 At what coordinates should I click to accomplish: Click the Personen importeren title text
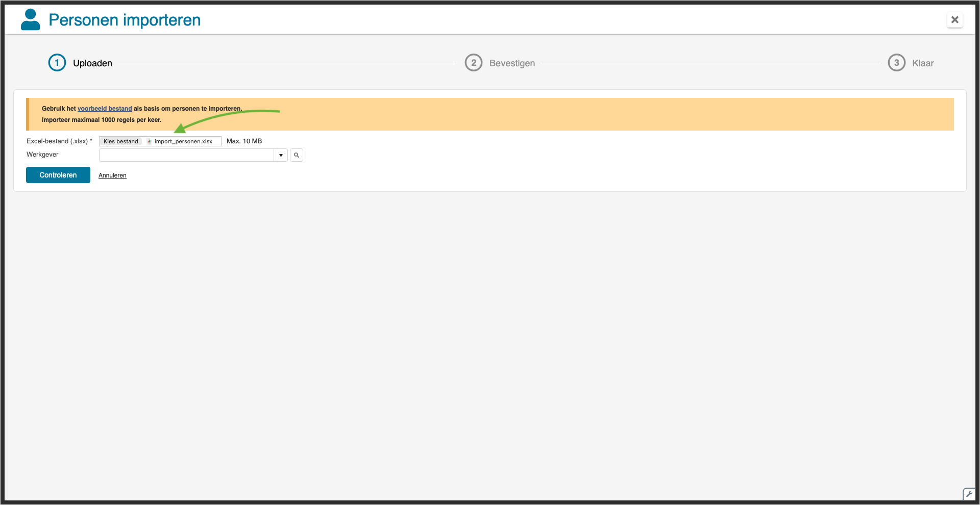tap(125, 20)
